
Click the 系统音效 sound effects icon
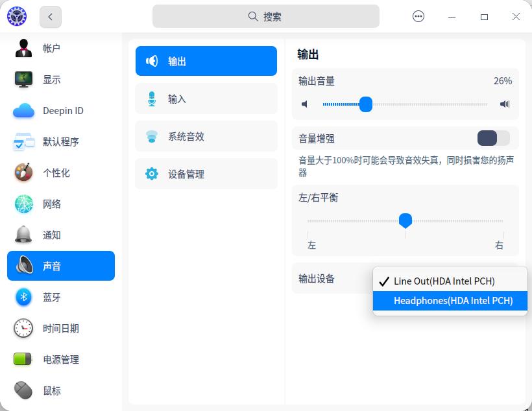click(x=151, y=136)
